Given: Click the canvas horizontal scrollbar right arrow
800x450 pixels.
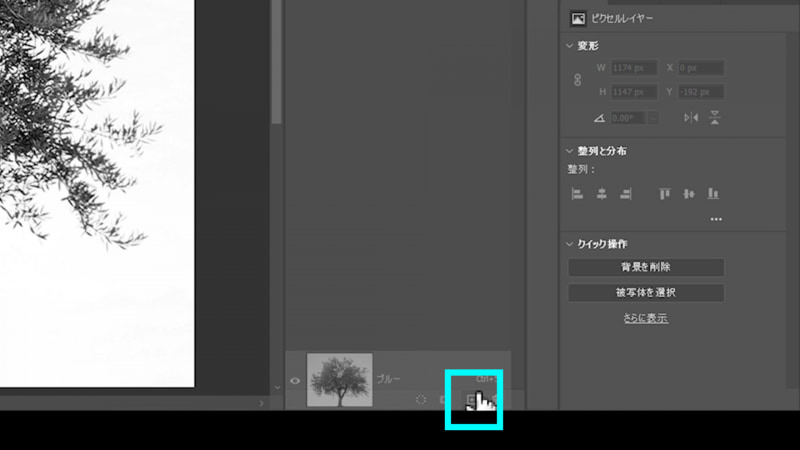Looking at the screenshot, I should (262, 404).
